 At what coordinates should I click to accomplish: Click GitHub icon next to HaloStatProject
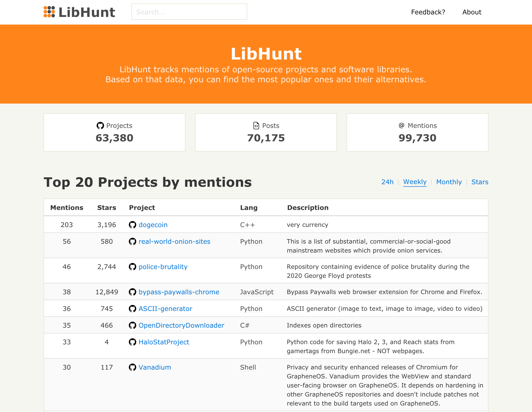point(132,342)
